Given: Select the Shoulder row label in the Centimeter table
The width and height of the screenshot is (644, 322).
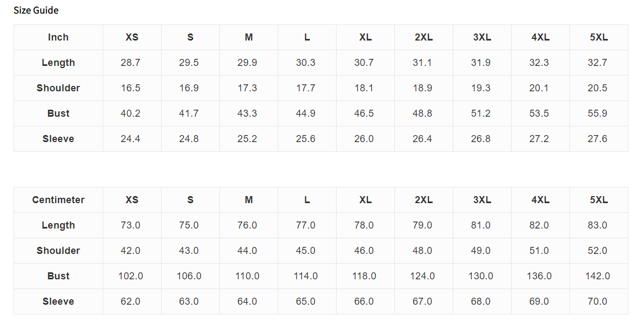Looking at the screenshot, I should 58,251.
